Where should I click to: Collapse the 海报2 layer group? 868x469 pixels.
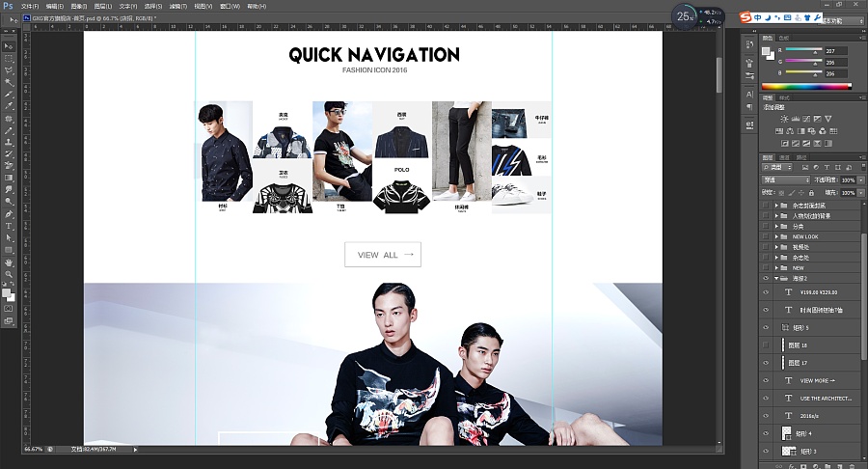tap(776, 279)
